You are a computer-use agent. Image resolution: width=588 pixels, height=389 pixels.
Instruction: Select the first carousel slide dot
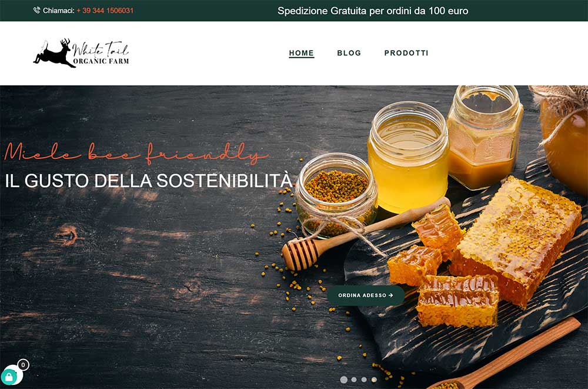coord(343,380)
